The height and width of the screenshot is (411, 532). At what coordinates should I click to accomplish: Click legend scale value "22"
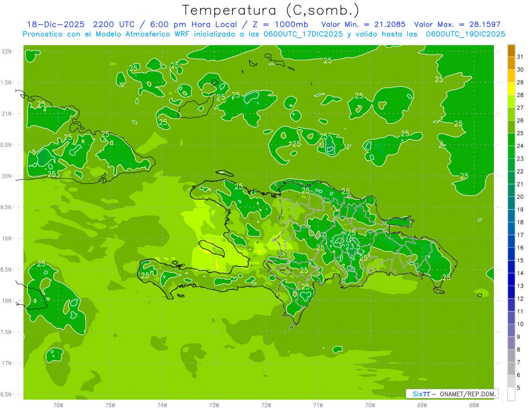click(520, 171)
